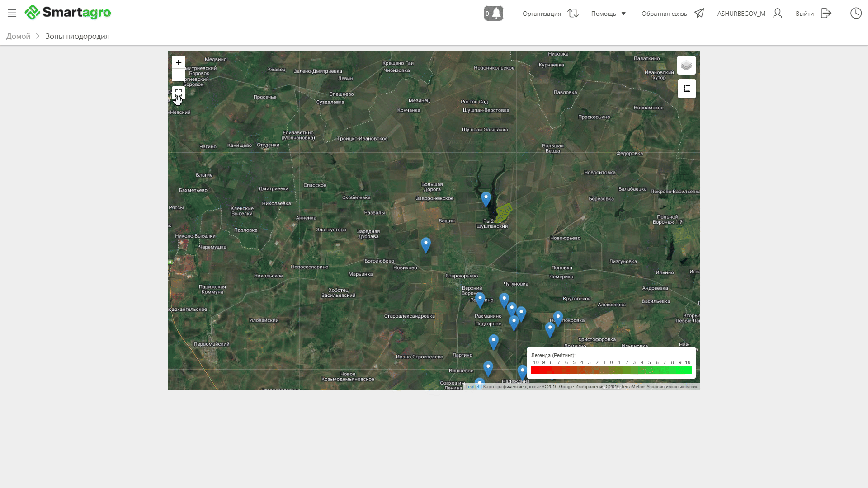Zoom in on the map
868x488 pixels.
pos(179,62)
